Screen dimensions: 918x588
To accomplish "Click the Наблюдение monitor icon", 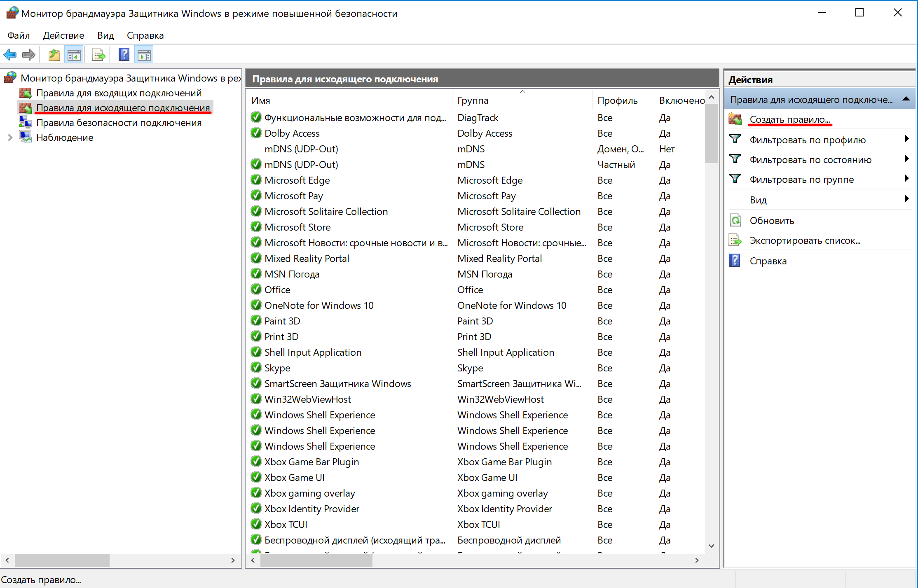I will (26, 137).
